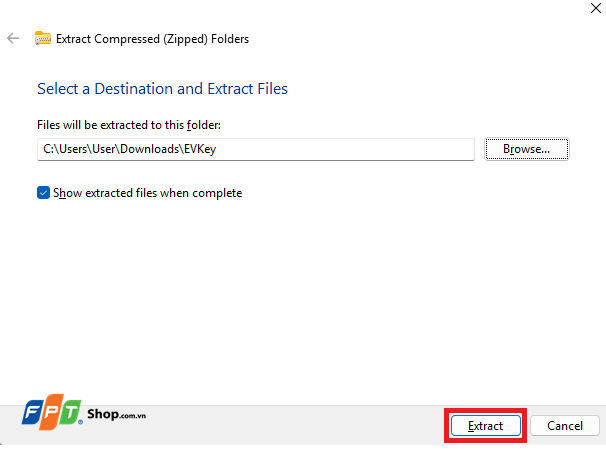This screenshot has width=606, height=449.
Task: Click the blue F tile of FPT logo
Action: point(34,413)
